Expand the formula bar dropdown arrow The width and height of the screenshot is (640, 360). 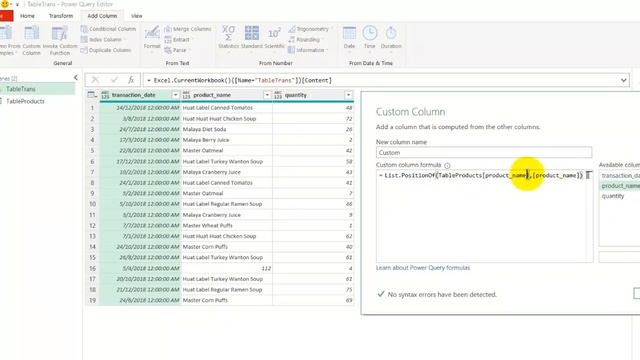(x=624, y=80)
